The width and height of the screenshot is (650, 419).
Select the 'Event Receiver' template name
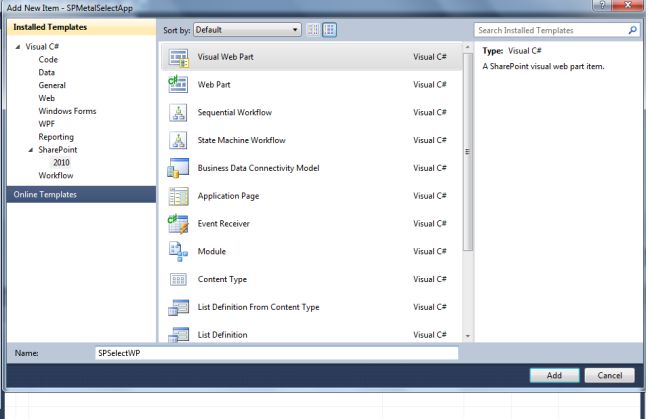pyautogui.click(x=223, y=224)
